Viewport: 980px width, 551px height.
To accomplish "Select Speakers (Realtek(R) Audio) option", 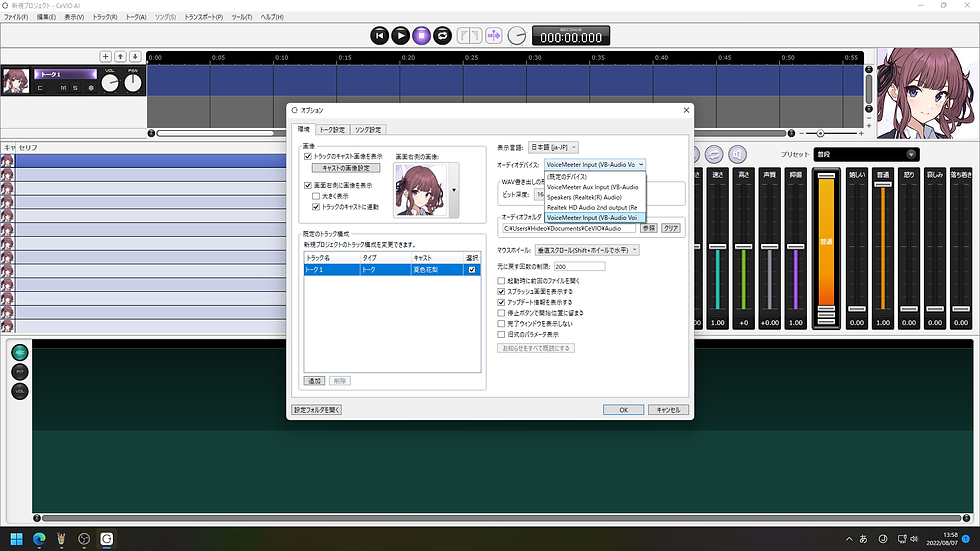I will tap(595, 197).
